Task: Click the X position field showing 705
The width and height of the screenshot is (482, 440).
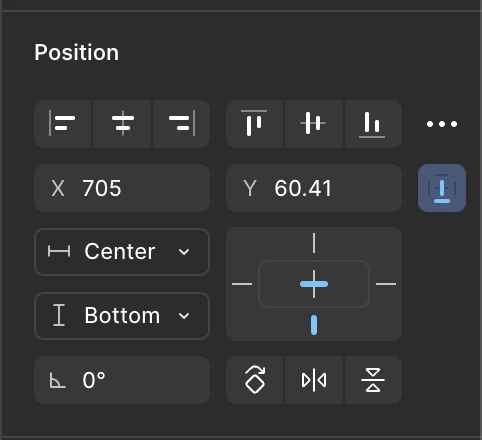Action: [x=122, y=188]
